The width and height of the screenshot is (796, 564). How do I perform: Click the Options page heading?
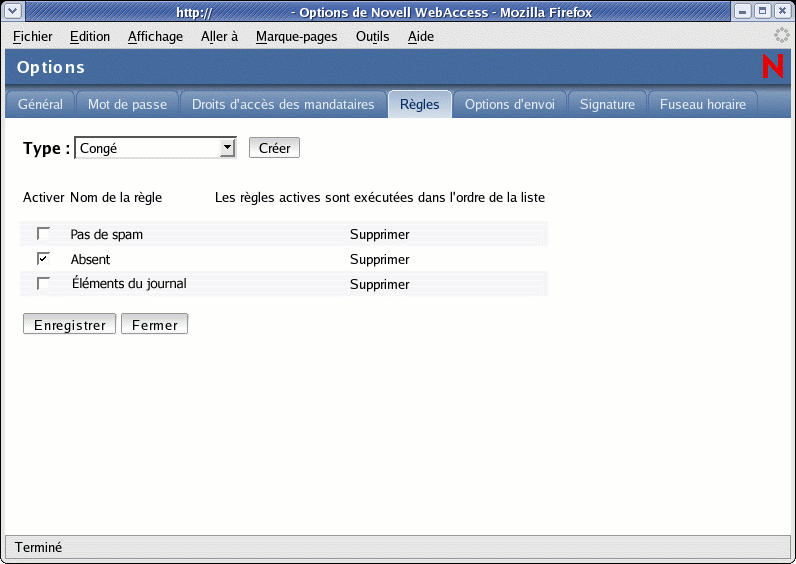tap(51, 67)
